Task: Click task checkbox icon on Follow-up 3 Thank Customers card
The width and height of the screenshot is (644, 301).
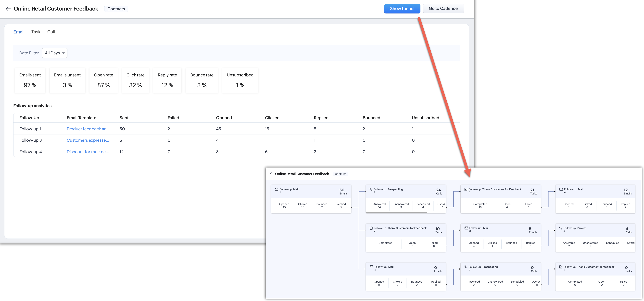Action: [x=466, y=189]
